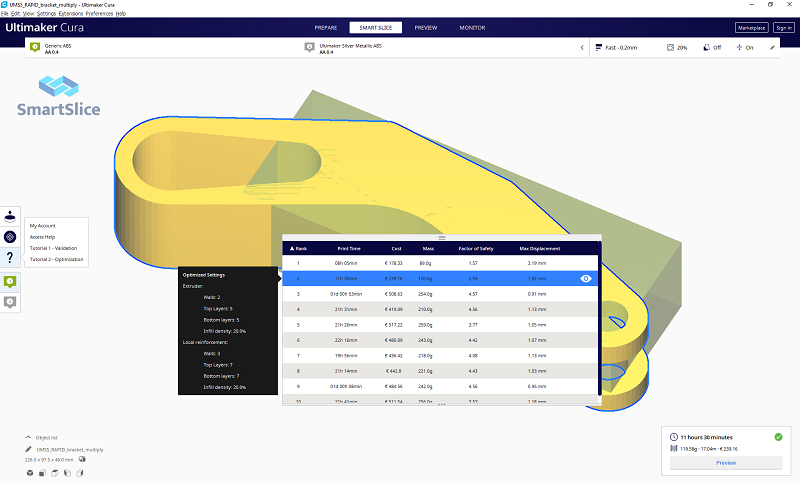Click the Silver Metallic ABS extruder 2 icon
Image resolution: width=800 pixels, height=483 pixels.
[309, 47]
